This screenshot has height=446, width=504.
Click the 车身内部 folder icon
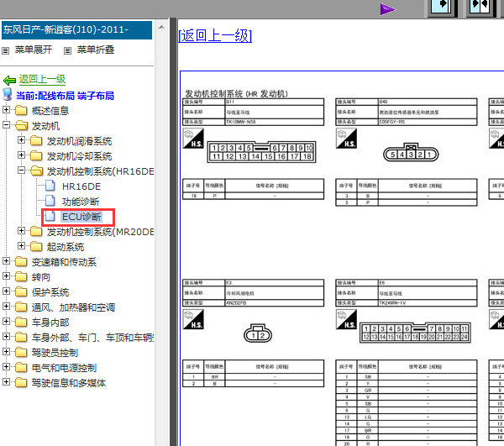point(21,322)
